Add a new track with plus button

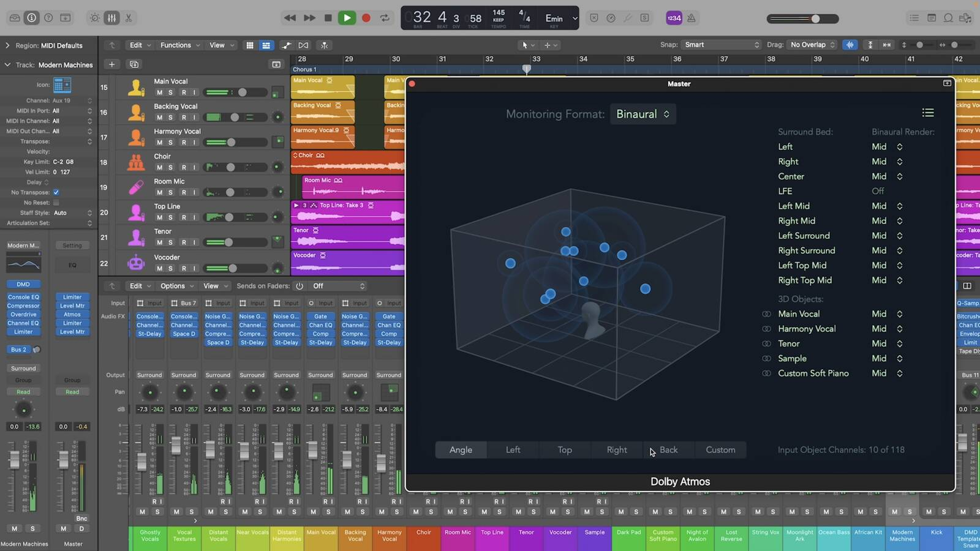[x=111, y=64]
